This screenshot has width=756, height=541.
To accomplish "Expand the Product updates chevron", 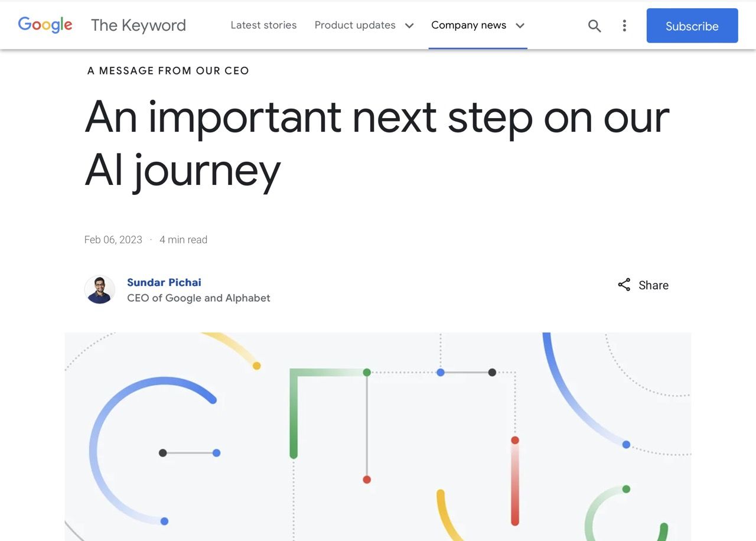I will point(409,25).
